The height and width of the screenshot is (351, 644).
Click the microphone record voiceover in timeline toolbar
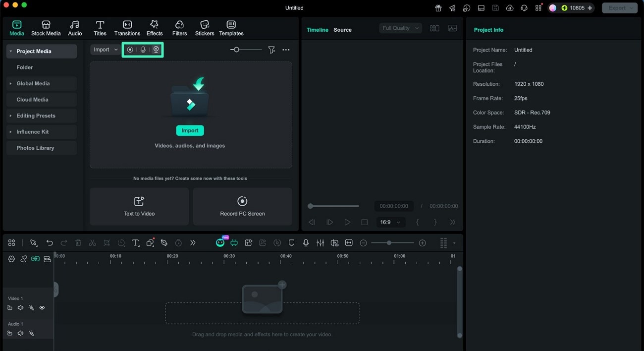pyautogui.click(x=306, y=243)
